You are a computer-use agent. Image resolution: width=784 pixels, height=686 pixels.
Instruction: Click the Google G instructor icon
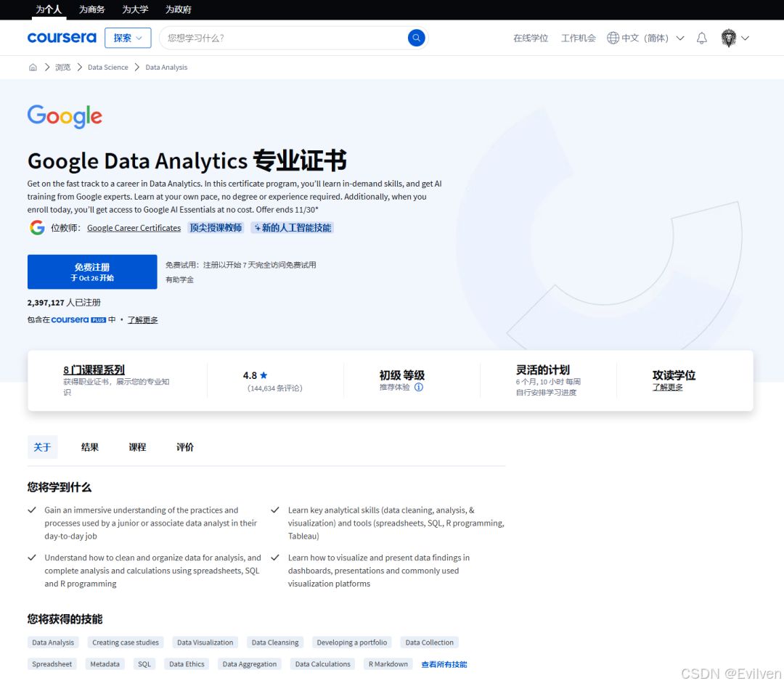[x=37, y=227]
